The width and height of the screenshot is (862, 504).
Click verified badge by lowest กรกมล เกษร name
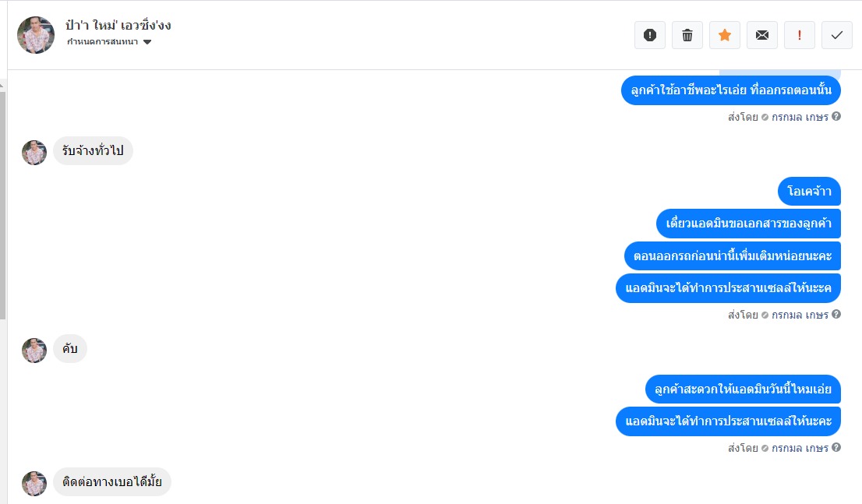(765, 448)
